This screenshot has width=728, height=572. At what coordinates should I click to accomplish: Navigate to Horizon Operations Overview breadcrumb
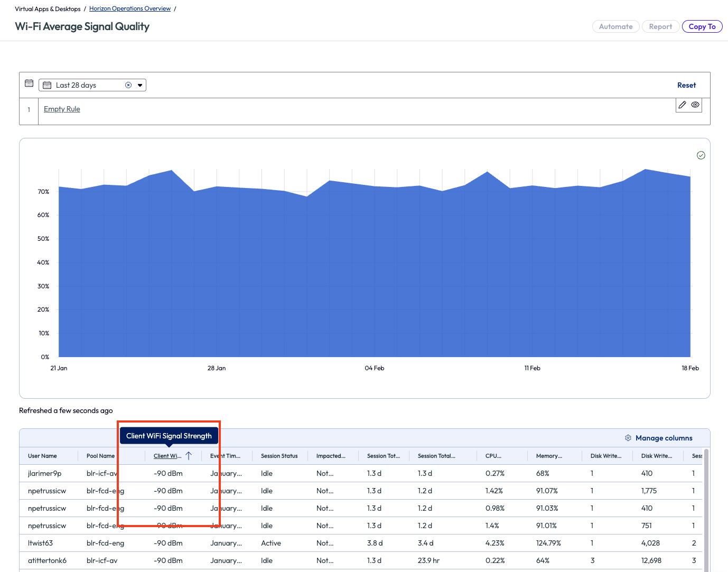click(x=129, y=8)
